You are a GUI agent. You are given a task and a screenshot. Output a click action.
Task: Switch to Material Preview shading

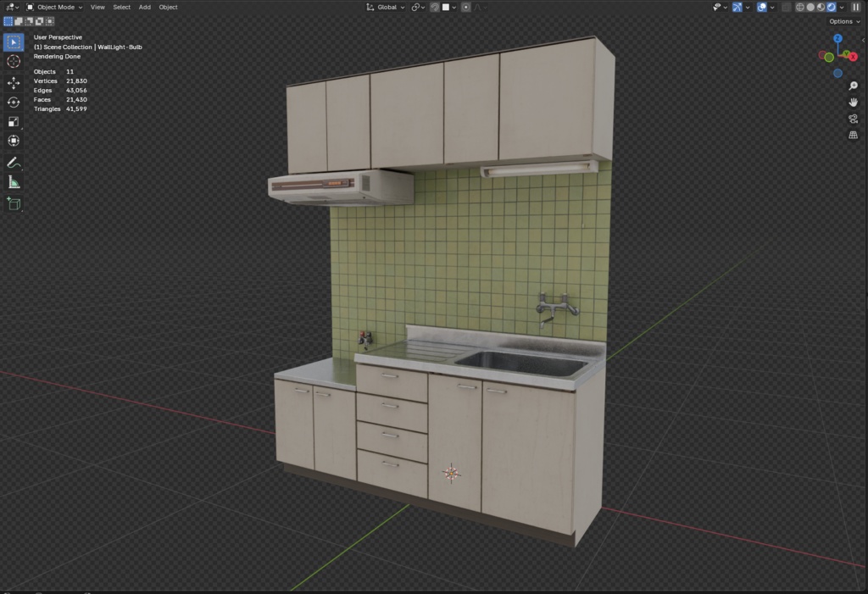[x=821, y=7]
